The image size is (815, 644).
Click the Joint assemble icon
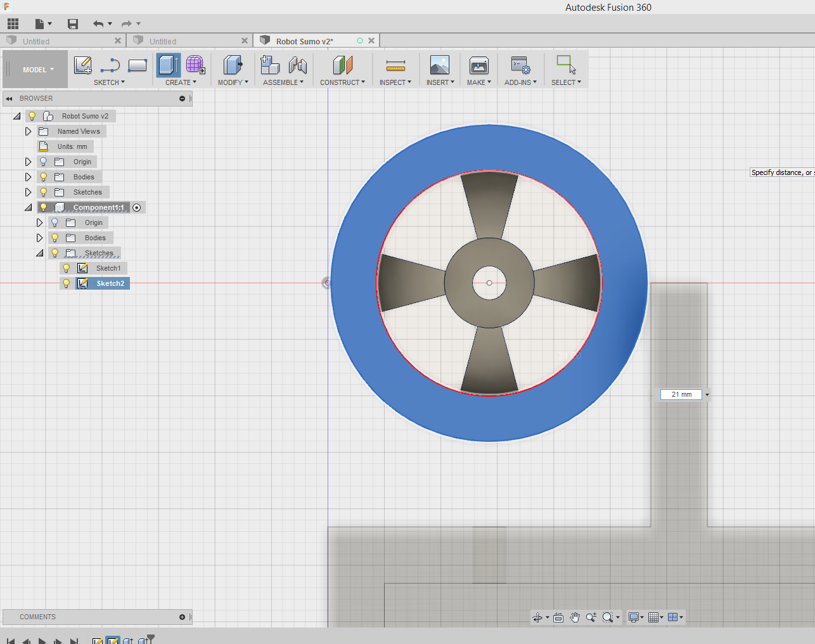pos(297,65)
